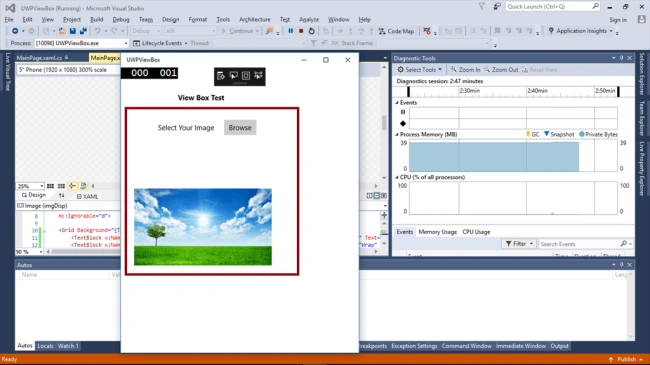
Task: Open the designer zoom percentage dropdown
Action: pyautogui.click(x=30, y=186)
